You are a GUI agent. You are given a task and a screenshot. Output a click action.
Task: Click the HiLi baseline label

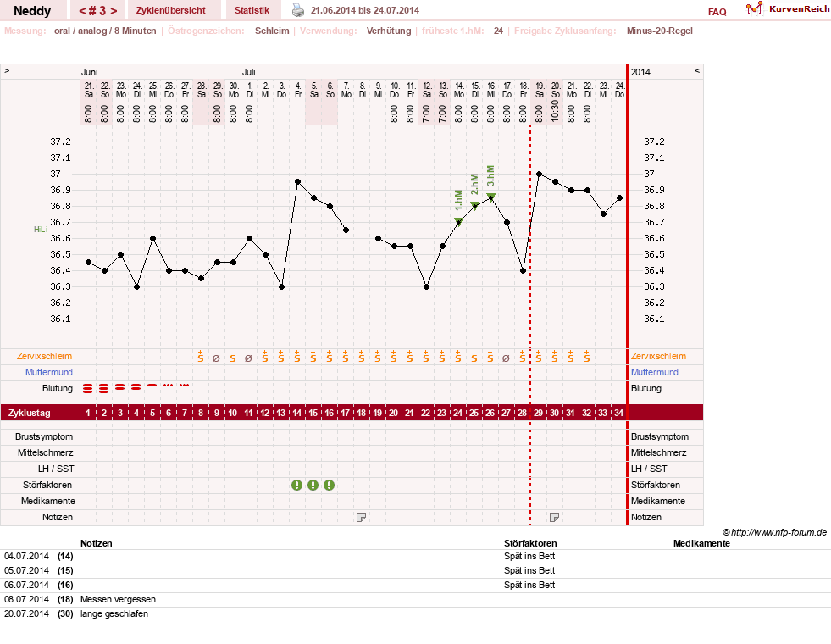pos(41,230)
